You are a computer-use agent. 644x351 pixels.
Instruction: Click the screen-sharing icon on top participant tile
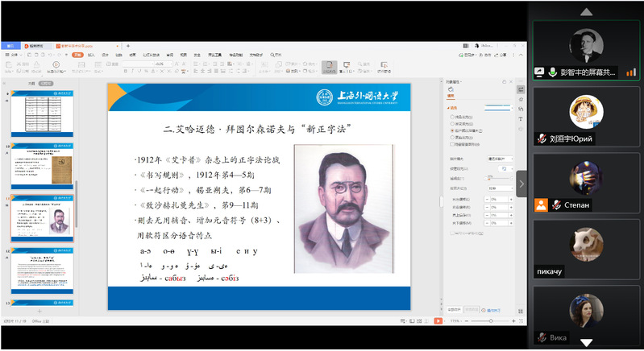538,72
